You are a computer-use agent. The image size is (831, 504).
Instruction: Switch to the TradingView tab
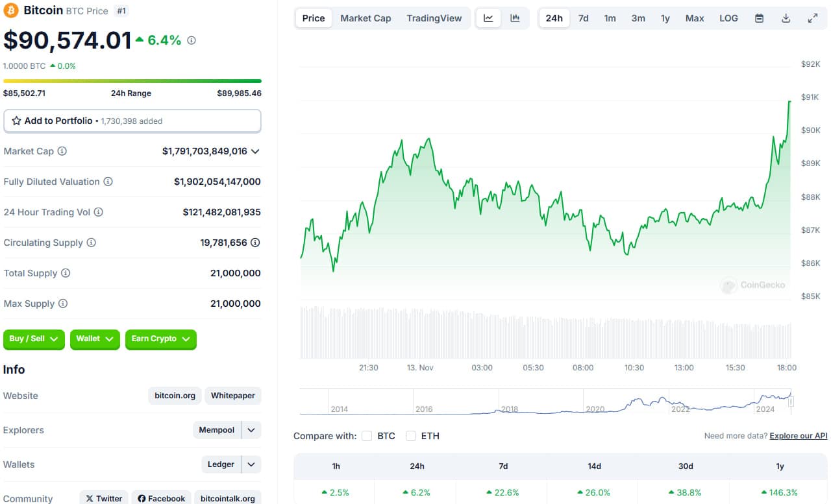coord(434,18)
